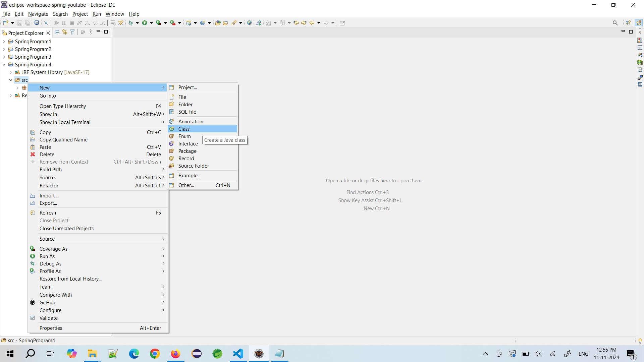
Task: Open the Build Path submenu
Action: tap(98, 170)
